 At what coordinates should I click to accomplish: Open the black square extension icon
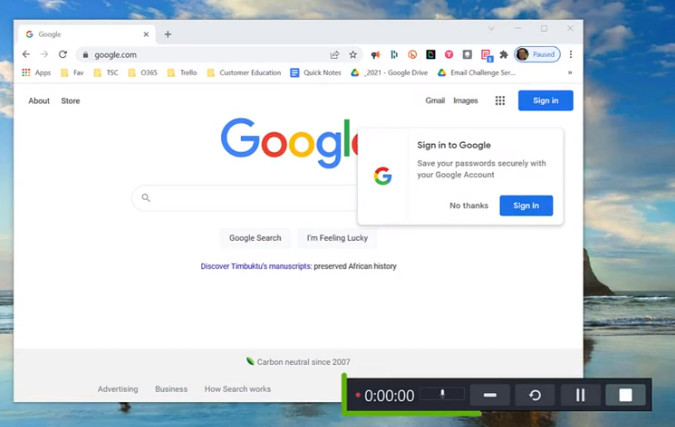(430, 55)
